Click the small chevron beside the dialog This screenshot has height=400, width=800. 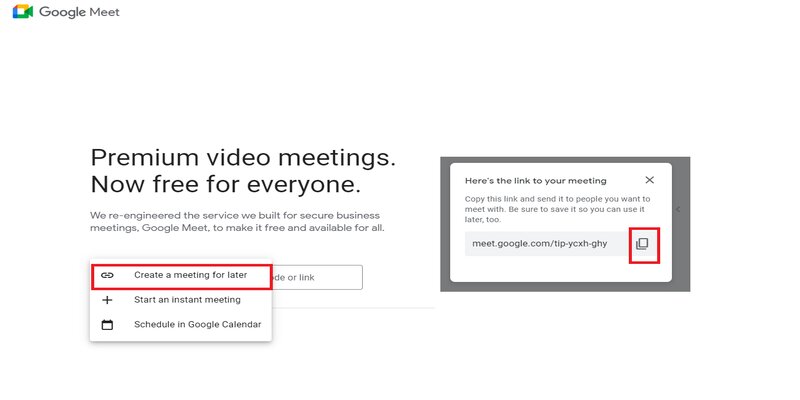[678, 209]
